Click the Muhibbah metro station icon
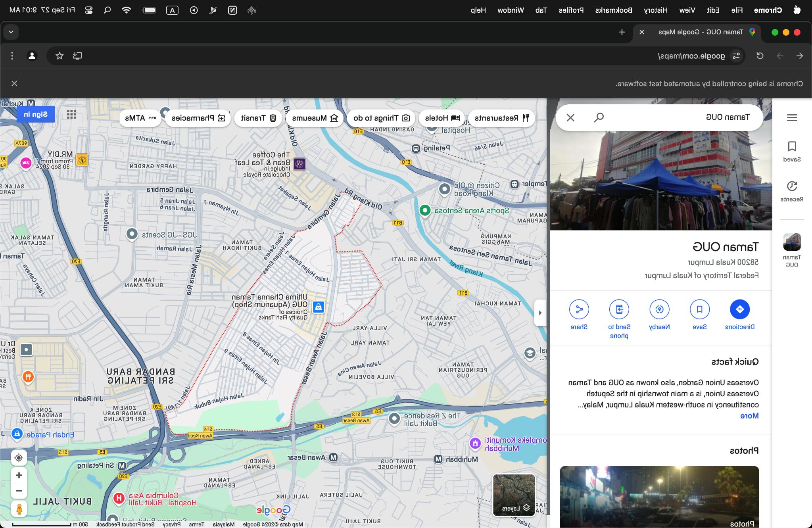This screenshot has height=528, width=812. pyautogui.click(x=438, y=459)
